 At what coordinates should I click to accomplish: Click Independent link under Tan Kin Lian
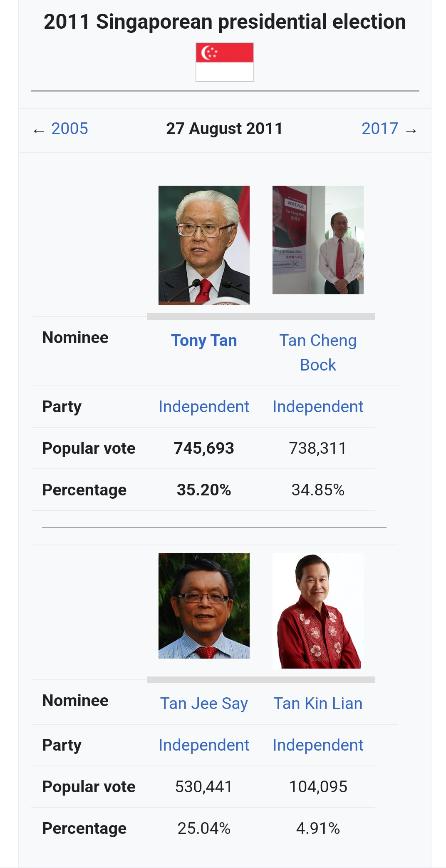tap(318, 745)
